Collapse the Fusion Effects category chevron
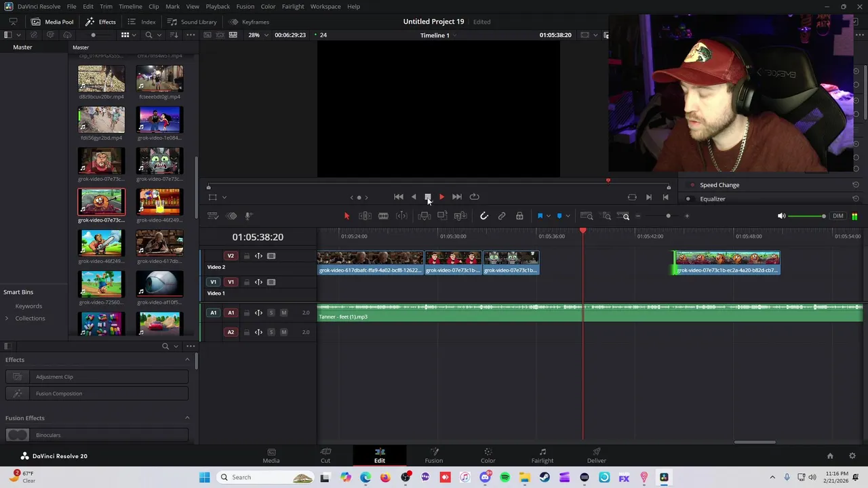The height and width of the screenshot is (488, 868). [x=187, y=418]
